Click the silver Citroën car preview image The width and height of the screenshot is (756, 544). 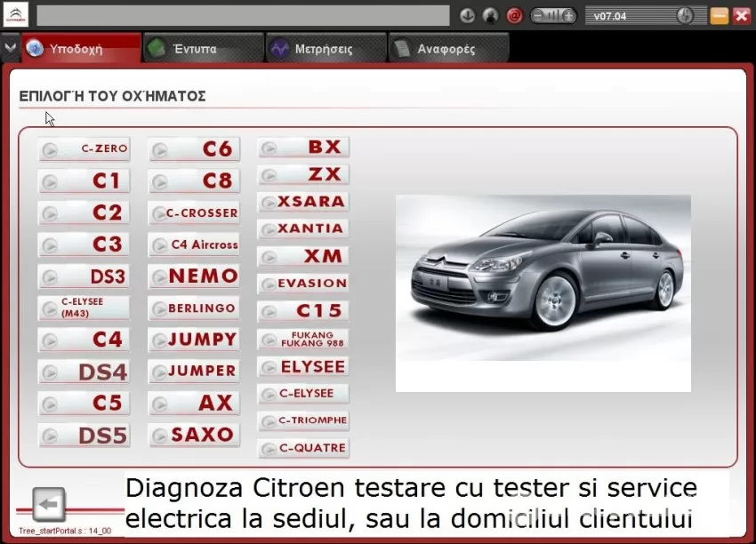(x=543, y=293)
